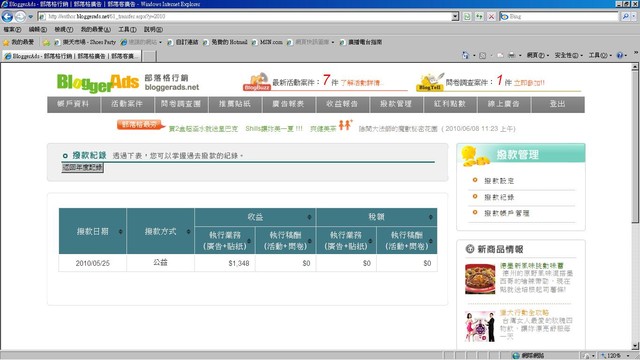
Task: Open the 編輯(E) menu
Action: 38,29
